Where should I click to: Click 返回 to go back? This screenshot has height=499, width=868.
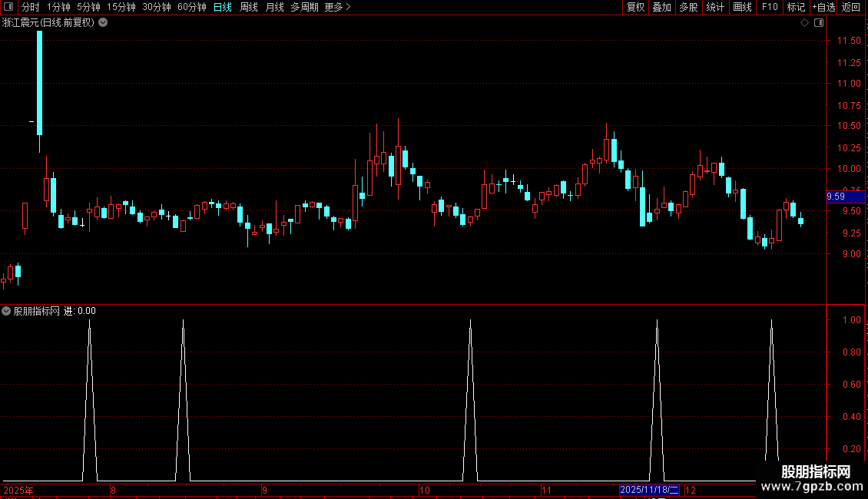pyautogui.click(x=851, y=7)
